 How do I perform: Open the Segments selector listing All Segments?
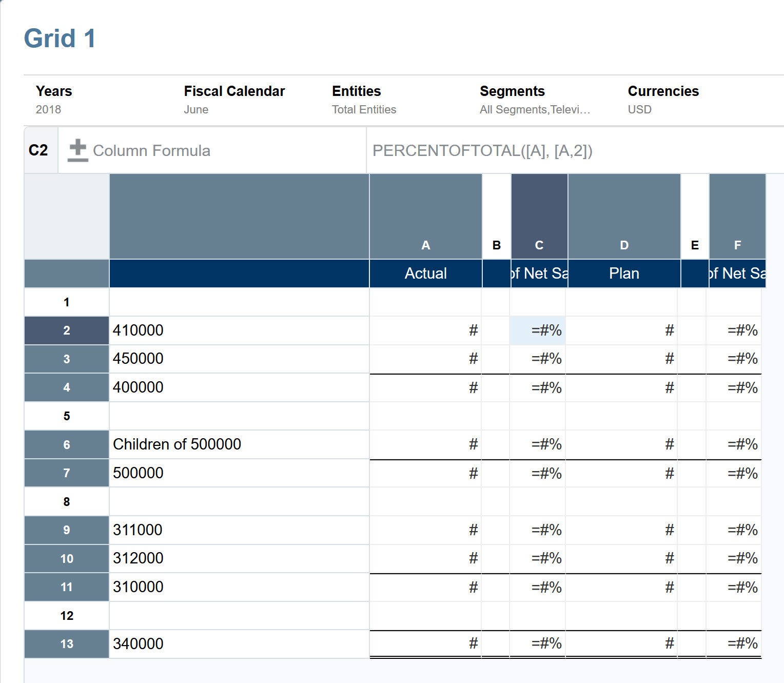click(535, 109)
